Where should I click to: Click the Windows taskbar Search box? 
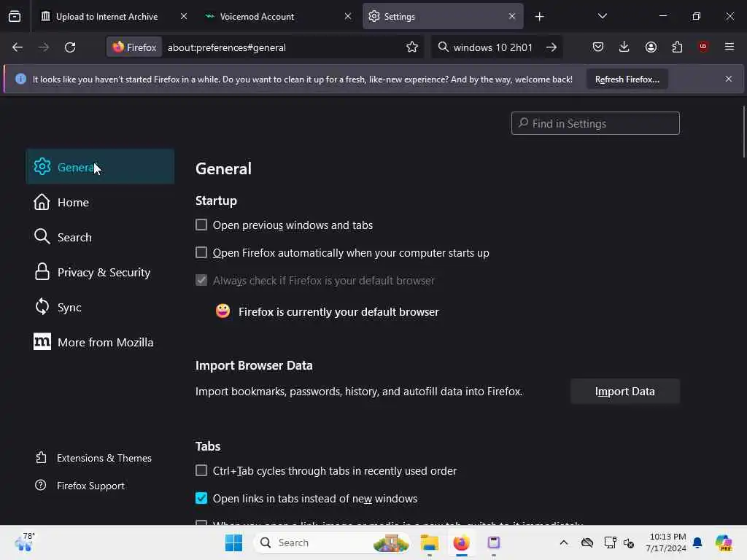pos(332,542)
